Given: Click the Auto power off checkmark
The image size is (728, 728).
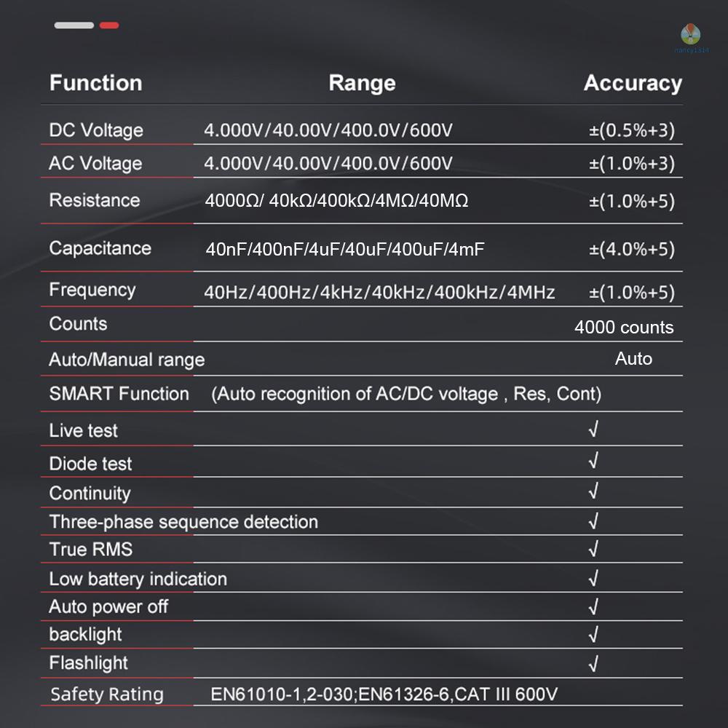Looking at the screenshot, I should point(593,606).
